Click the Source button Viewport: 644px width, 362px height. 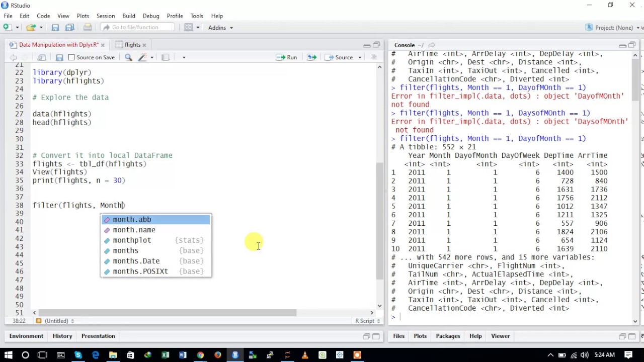point(339,57)
